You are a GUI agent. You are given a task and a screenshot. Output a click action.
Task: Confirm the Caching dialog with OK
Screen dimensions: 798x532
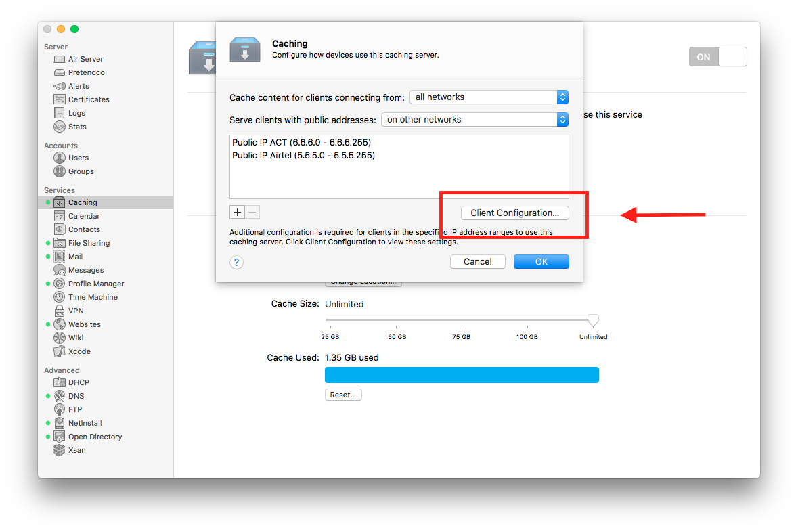pos(541,262)
